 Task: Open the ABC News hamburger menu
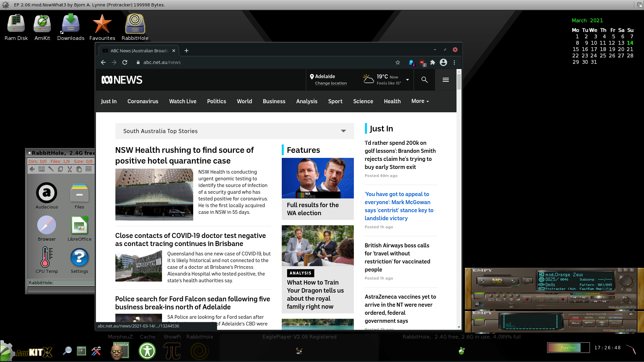click(x=446, y=80)
